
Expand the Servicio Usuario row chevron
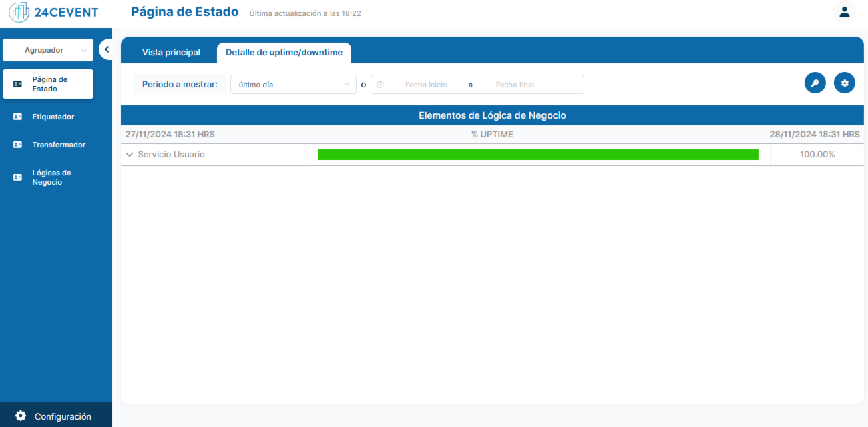(130, 155)
